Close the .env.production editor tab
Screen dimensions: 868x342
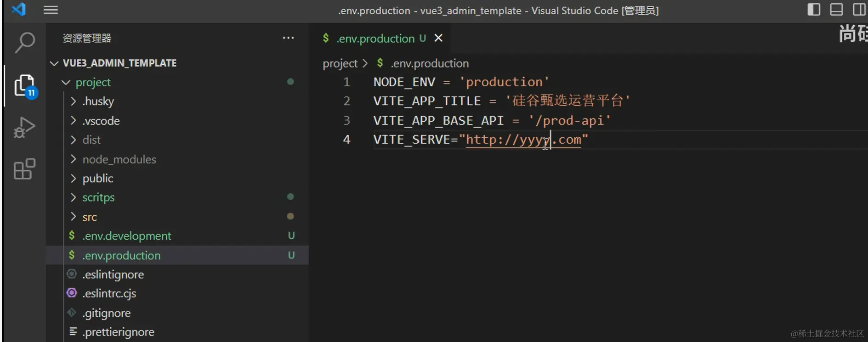tap(438, 38)
